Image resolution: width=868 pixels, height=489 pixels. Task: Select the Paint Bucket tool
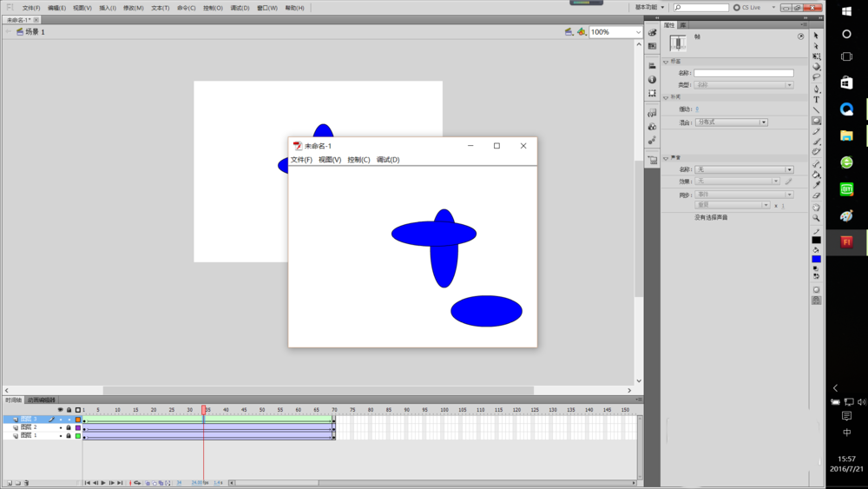point(816,175)
